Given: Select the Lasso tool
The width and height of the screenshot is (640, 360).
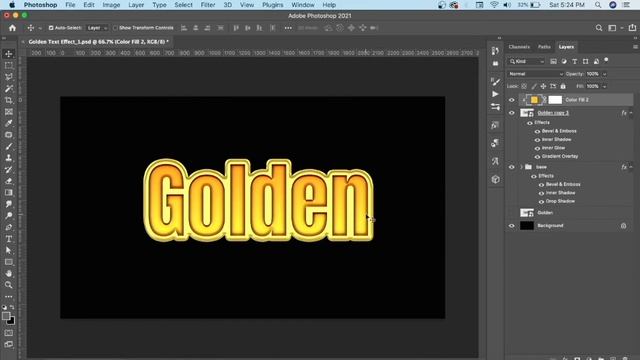Looking at the screenshot, I should (x=9, y=77).
